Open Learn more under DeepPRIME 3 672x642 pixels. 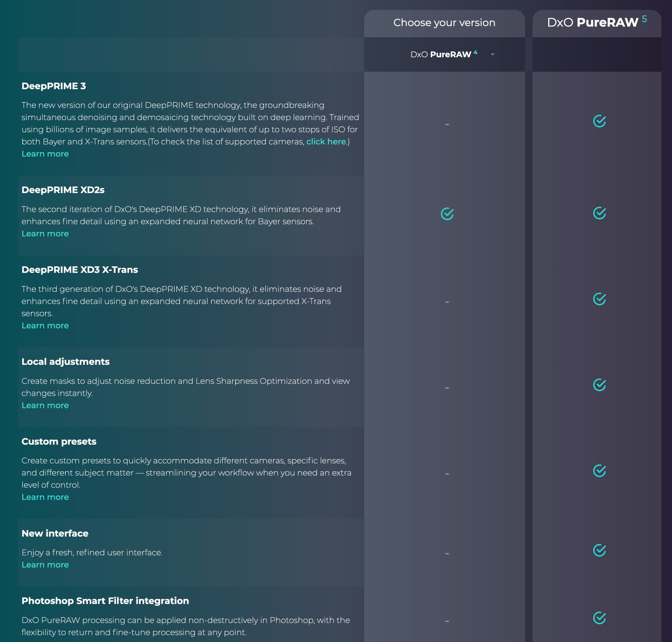click(x=45, y=154)
